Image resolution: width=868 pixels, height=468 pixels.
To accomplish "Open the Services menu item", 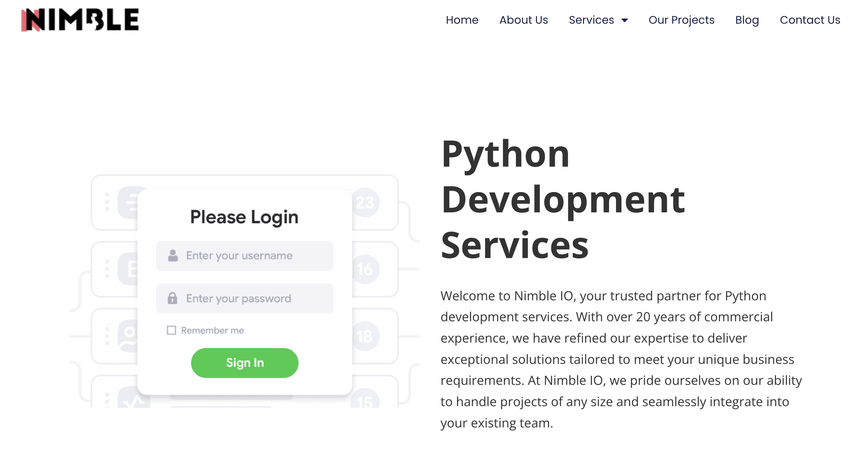I will click(591, 20).
